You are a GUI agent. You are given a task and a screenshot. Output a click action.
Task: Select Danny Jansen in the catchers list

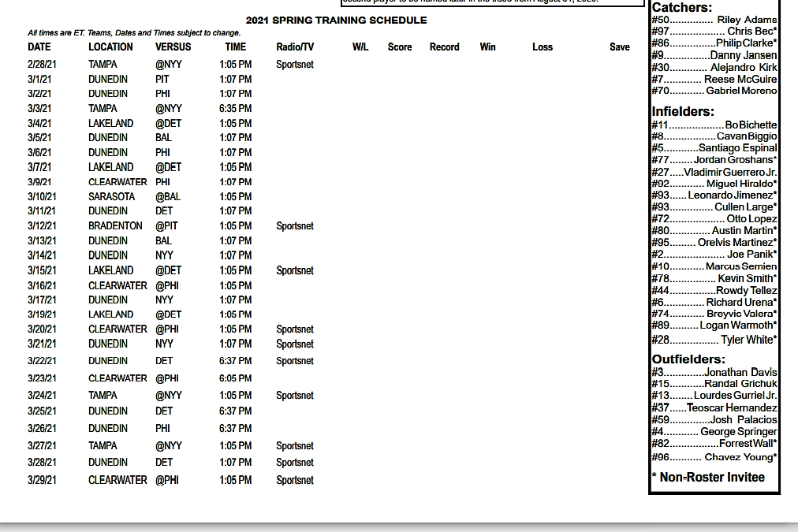tap(743, 56)
